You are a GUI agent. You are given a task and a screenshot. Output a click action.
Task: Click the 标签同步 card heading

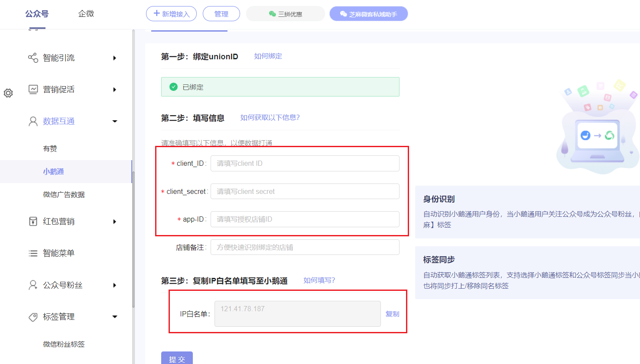coord(439,260)
